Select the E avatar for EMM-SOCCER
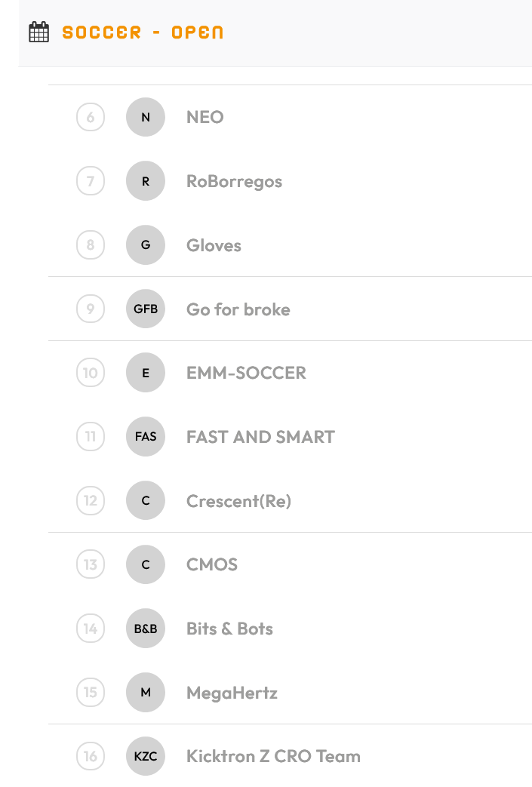The image size is (532, 787). [146, 373]
